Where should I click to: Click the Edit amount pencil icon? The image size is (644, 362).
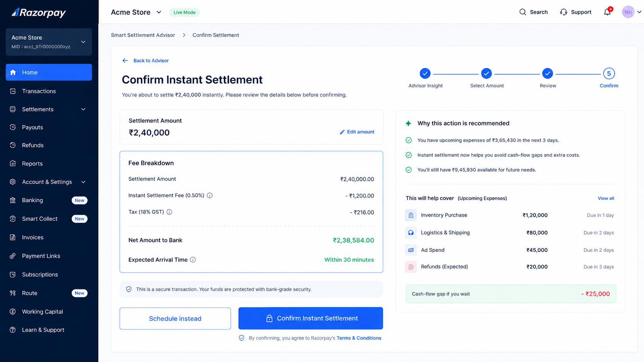point(342,132)
